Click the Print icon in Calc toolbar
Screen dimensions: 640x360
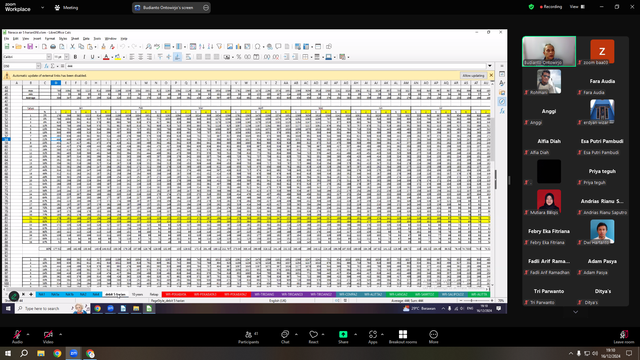(x=53, y=47)
